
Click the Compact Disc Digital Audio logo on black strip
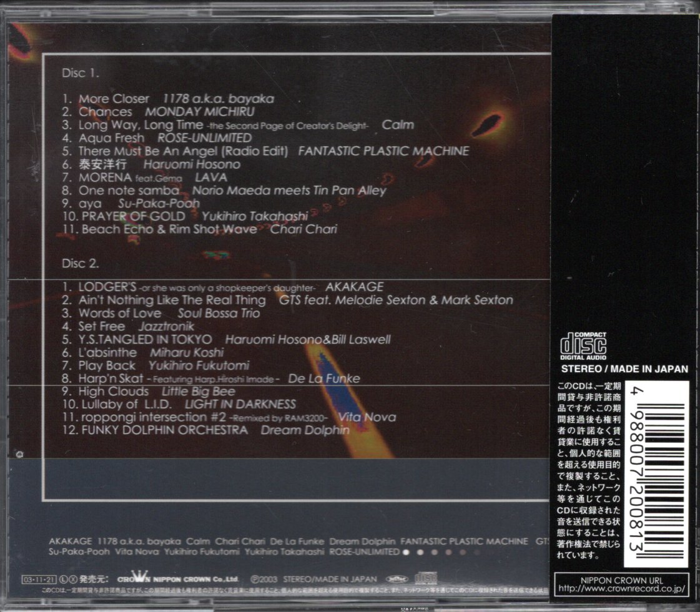click(x=583, y=346)
